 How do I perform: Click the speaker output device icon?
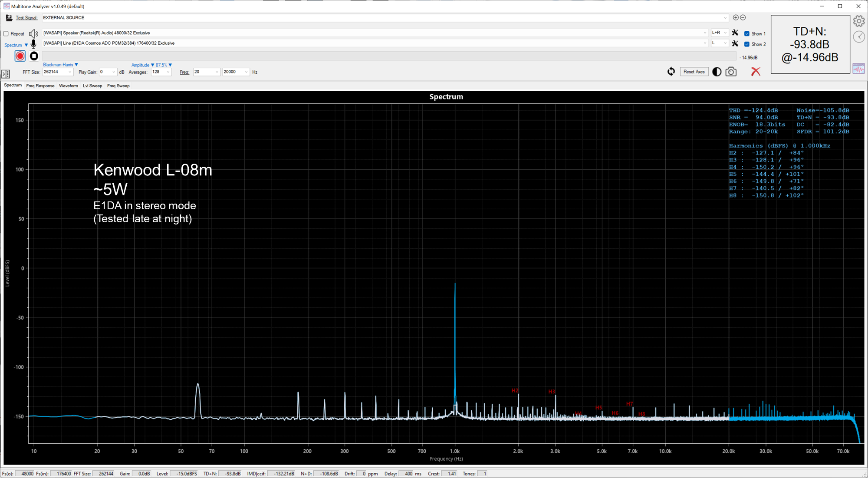33,33
